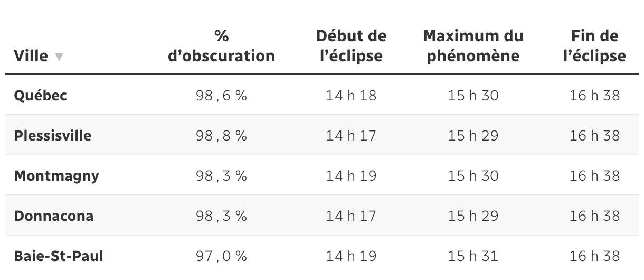Click Baie-St-Paul's maximum time 15 h 31
This screenshot has width=644, height=280.
[473, 256]
